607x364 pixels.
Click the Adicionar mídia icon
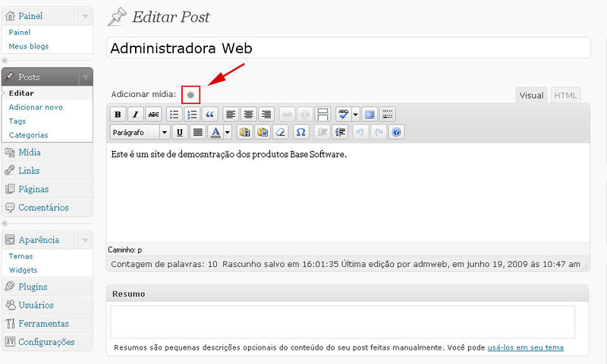190,95
